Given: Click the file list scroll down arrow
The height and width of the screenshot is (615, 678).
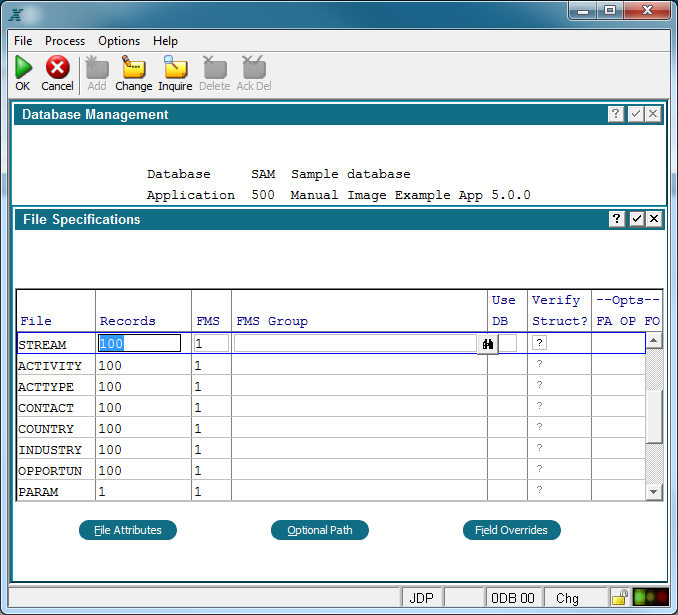Looking at the screenshot, I should pyautogui.click(x=654, y=492).
